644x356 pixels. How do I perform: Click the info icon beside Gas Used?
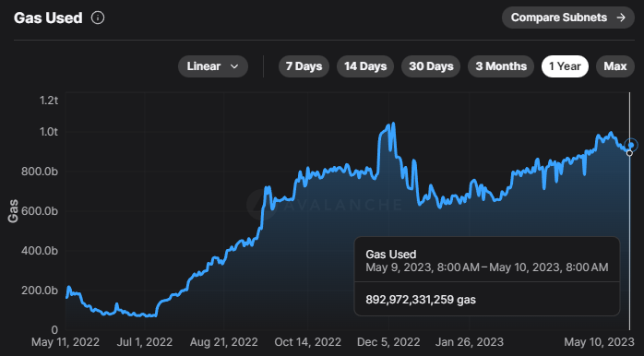click(98, 18)
